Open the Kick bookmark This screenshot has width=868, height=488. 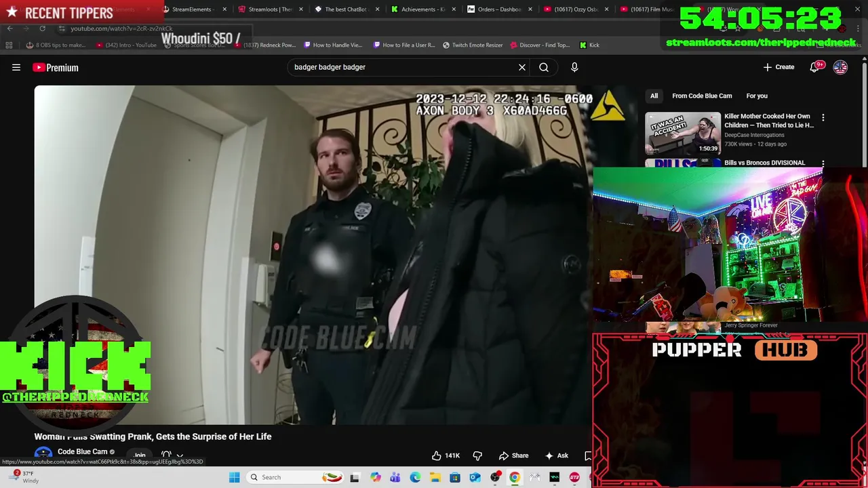tap(589, 45)
